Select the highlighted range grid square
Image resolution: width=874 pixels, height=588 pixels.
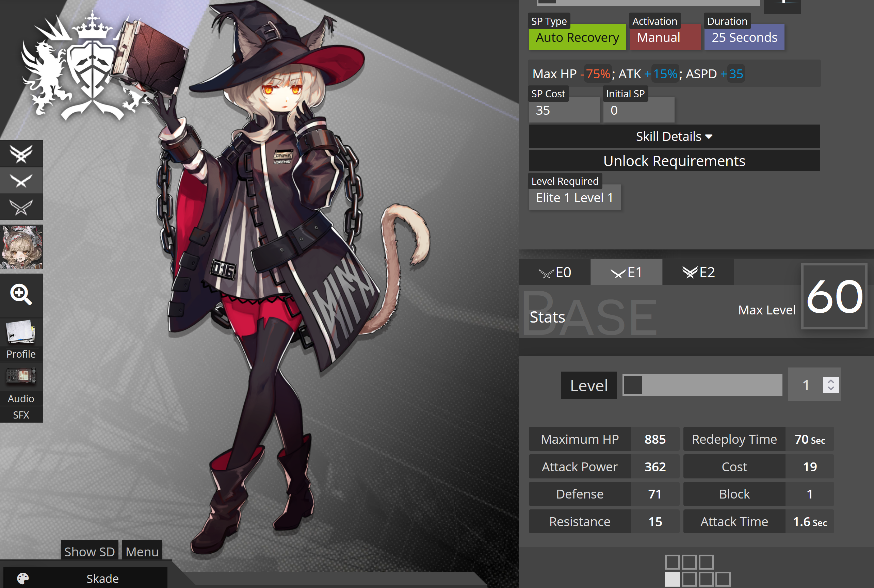(x=672, y=579)
